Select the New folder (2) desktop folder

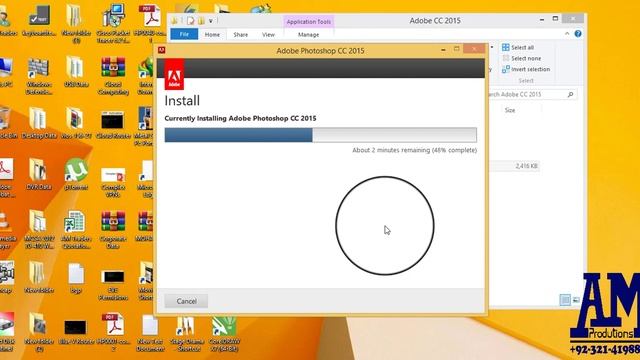click(39, 332)
